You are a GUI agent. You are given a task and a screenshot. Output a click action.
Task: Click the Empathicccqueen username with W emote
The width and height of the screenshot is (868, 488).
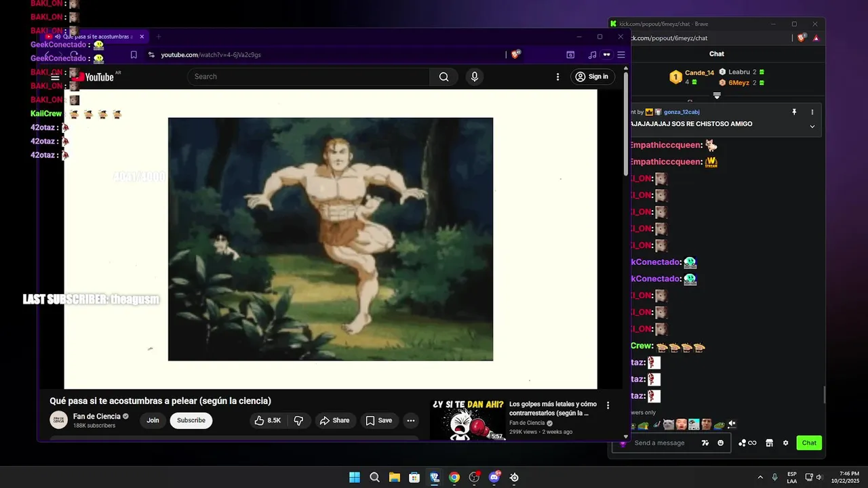pyautogui.click(x=666, y=162)
